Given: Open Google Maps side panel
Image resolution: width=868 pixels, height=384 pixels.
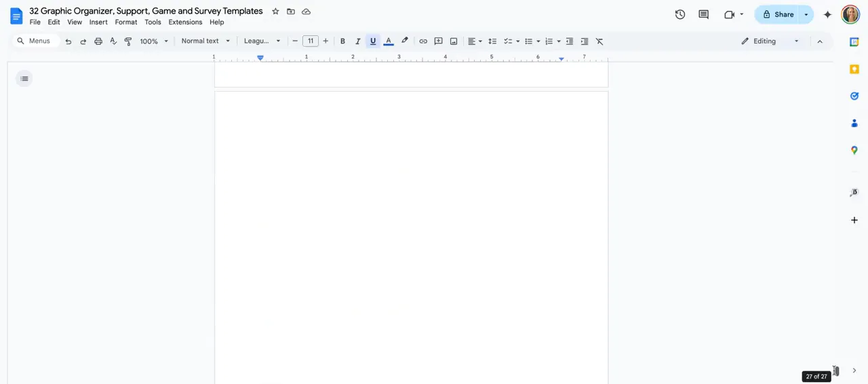Looking at the screenshot, I should coord(854,151).
